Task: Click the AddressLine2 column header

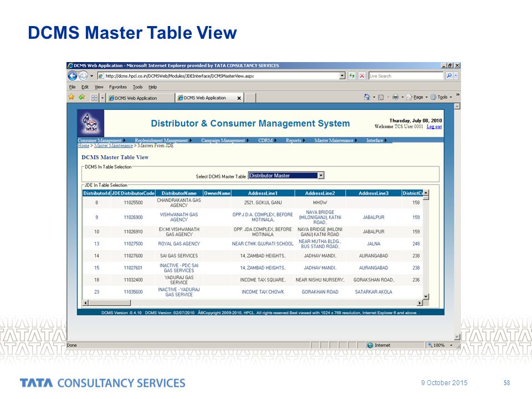Action: [320, 193]
